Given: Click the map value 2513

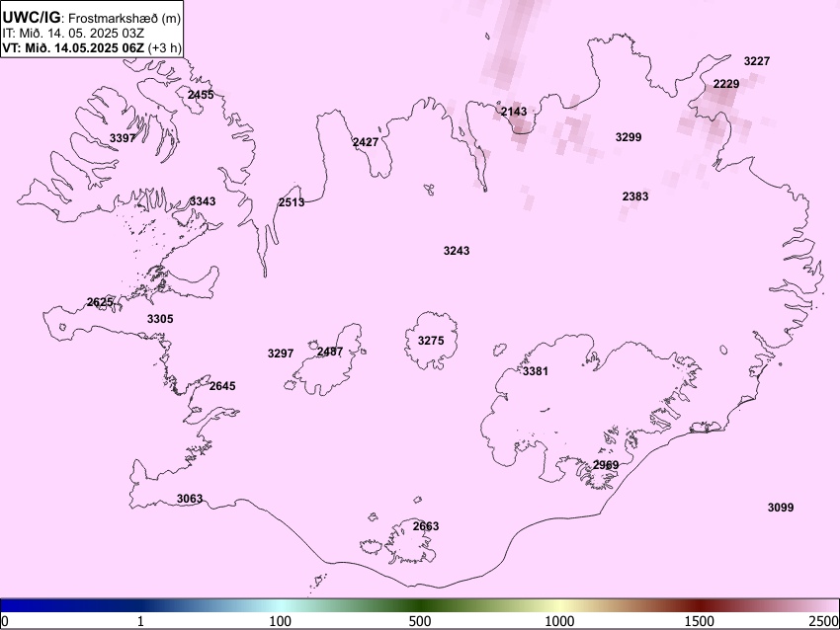Looking at the screenshot, I should 292,202.
